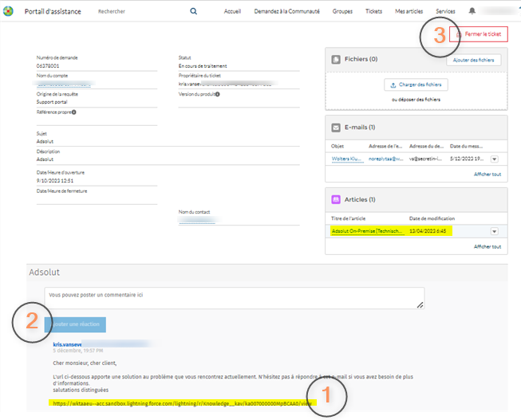Click the Portail d'assistance logo icon
This screenshot has width=521, height=420.
pos(8,11)
